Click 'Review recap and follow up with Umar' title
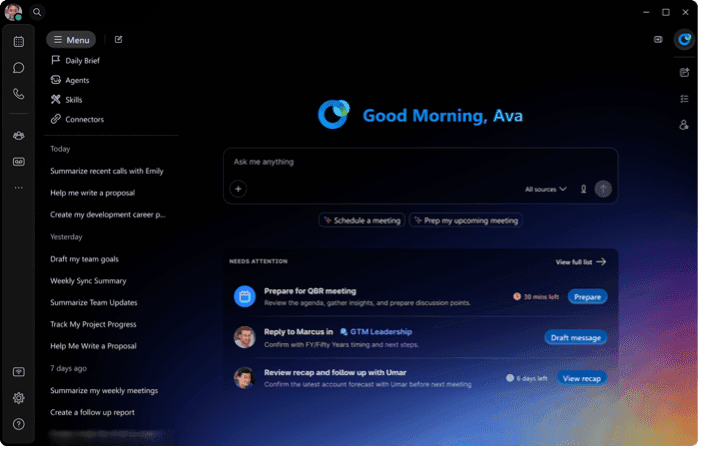 point(335,373)
